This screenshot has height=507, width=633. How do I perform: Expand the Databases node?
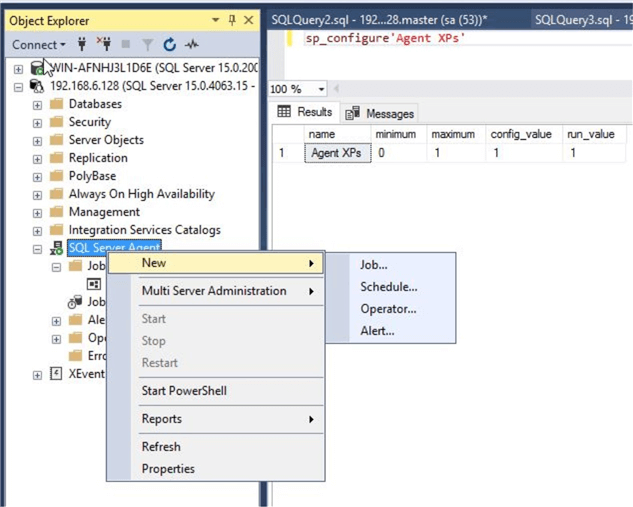tap(37, 105)
